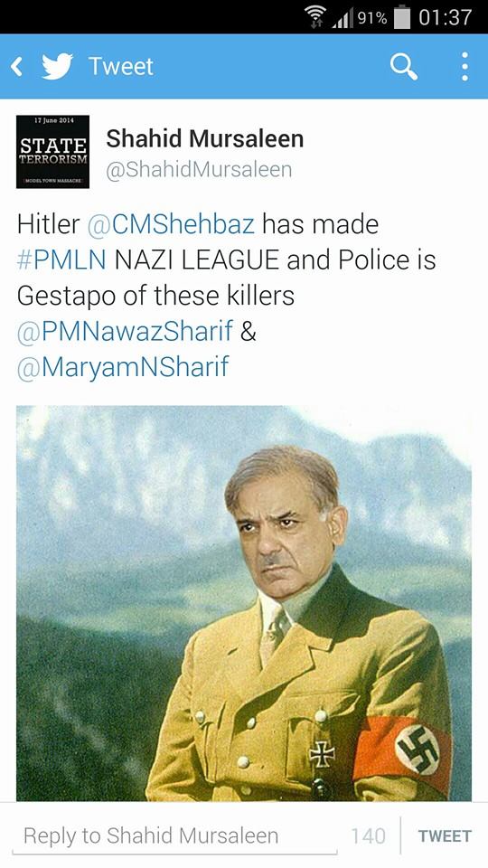
Task: Expand the attached tweet image
Action: (244, 603)
